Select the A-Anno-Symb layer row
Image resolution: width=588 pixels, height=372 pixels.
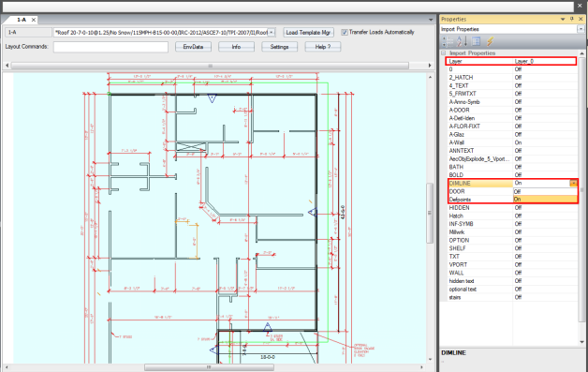click(x=512, y=102)
